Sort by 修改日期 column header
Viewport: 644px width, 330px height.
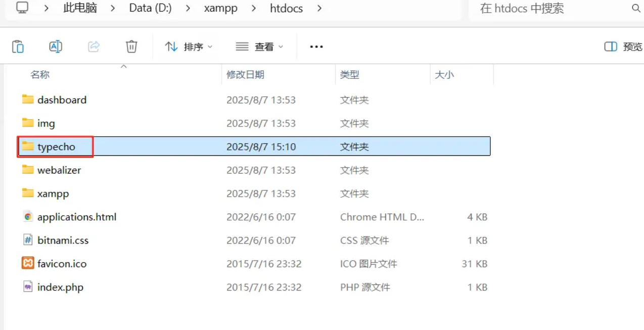[x=245, y=74]
